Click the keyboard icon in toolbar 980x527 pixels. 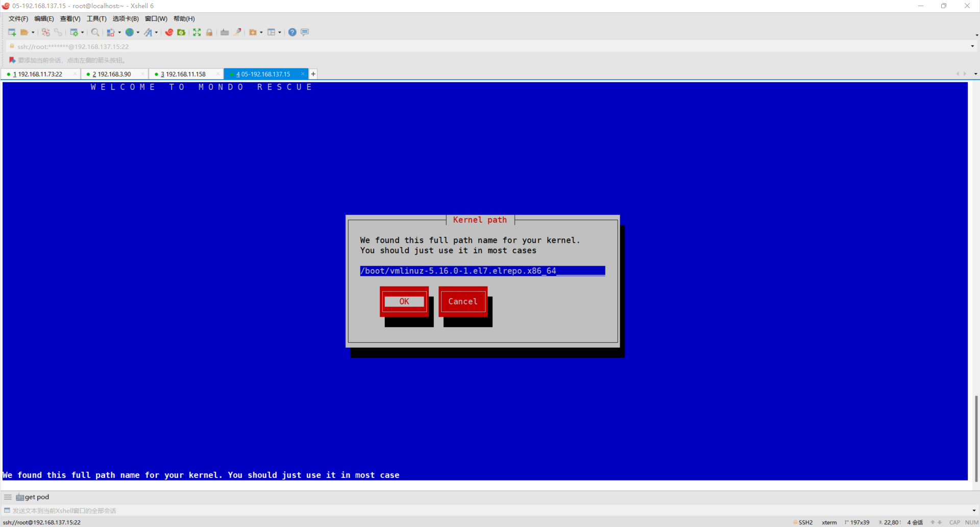click(x=225, y=32)
